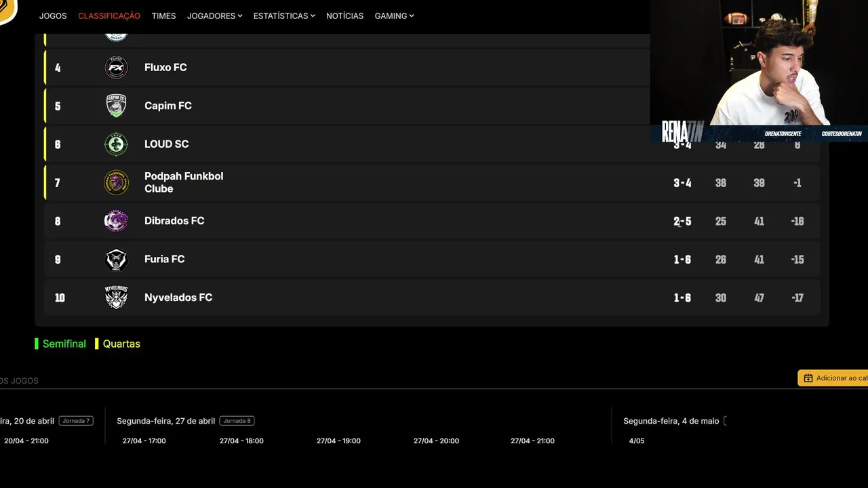Viewport: 868px width, 488px height.
Task: Click rank number 8 in standings
Action: [58, 221]
